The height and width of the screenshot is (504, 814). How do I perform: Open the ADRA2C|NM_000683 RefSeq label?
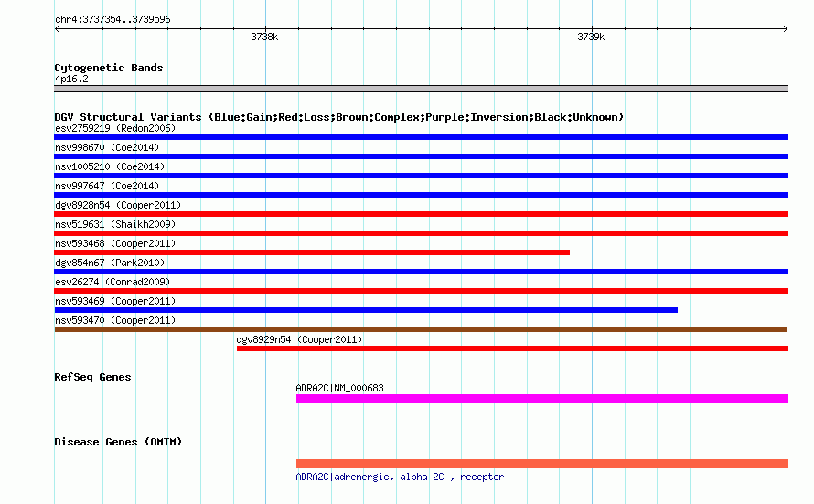point(339,388)
